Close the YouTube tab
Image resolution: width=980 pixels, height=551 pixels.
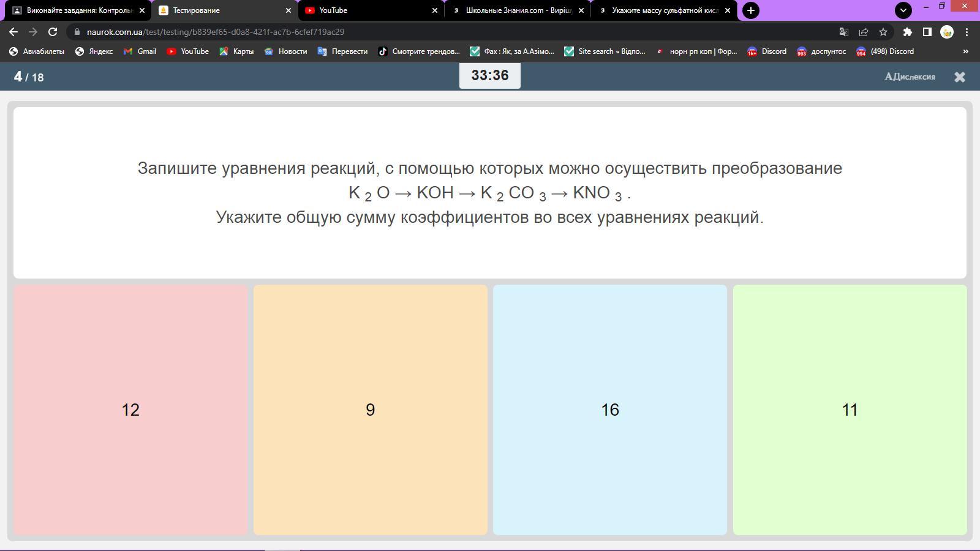(435, 10)
